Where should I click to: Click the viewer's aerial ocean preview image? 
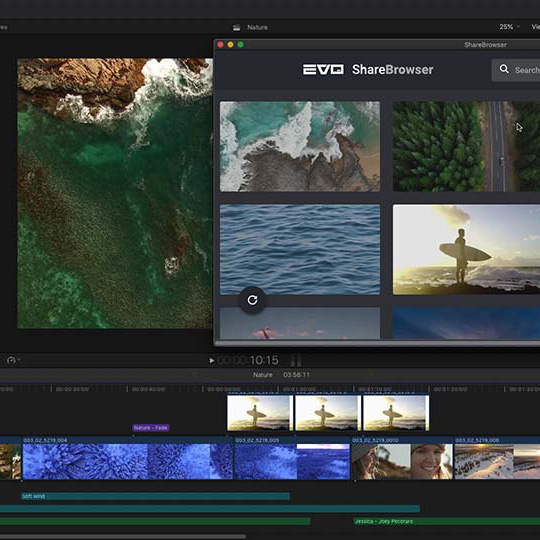point(115,193)
